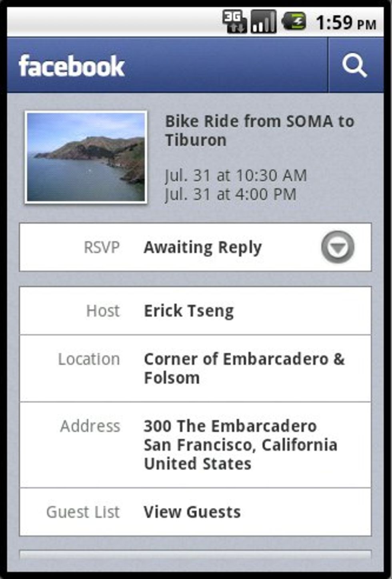The height and width of the screenshot is (579, 392).
Task: Tap the Jul. 31 at 4:00 PM end time
Action: (230, 194)
